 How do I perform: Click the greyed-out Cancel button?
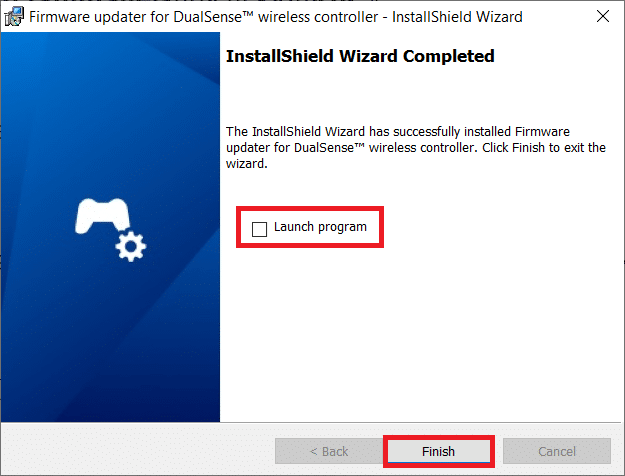557,451
